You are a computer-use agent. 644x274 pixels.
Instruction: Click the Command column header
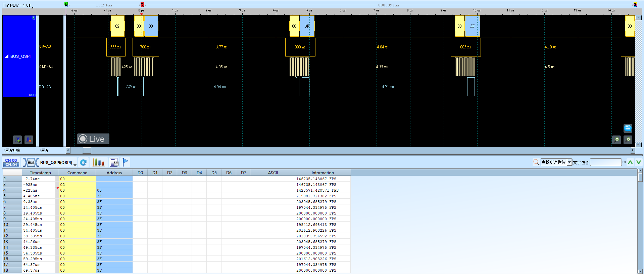77,173
